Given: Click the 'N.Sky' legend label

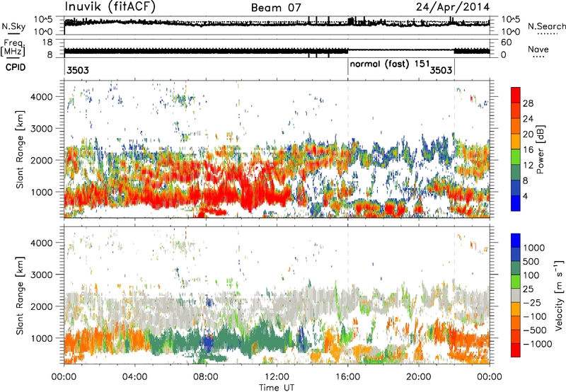Looking at the screenshot, I should [13, 26].
